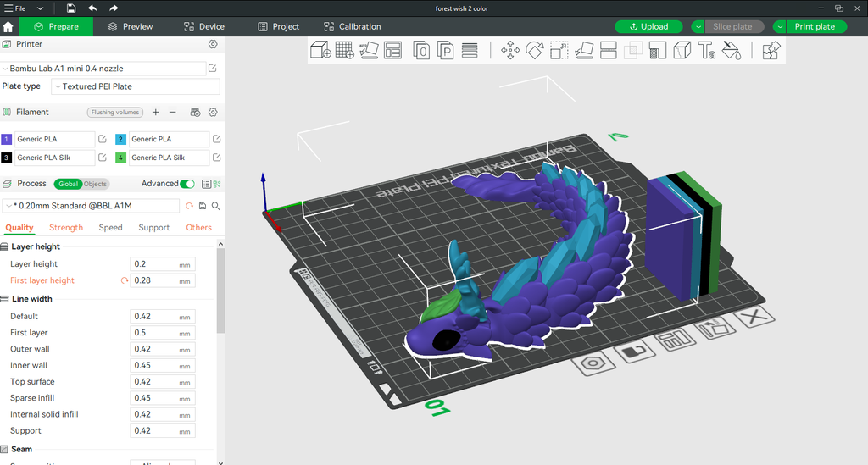Select the Move tool in toolbar

(510, 51)
